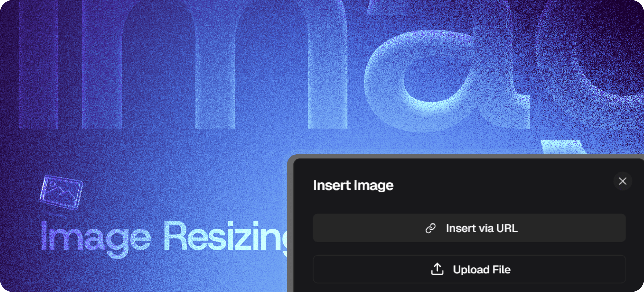Click the gray border of the dialog
The height and width of the screenshot is (292, 644).
(290, 225)
